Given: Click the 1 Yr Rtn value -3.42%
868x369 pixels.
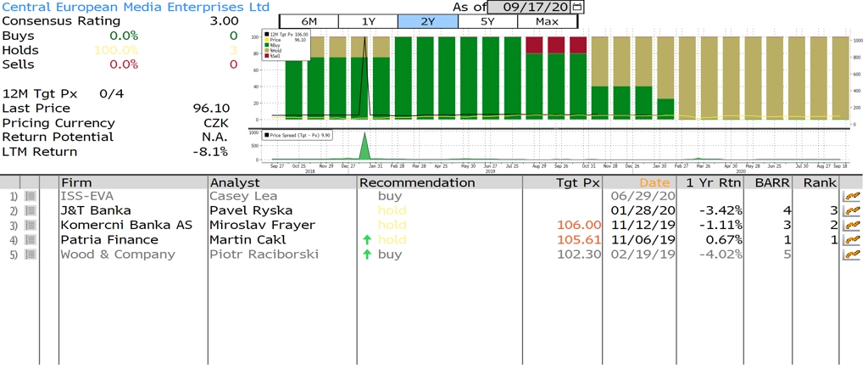Looking at the screenshot, I should click(719, 210).
